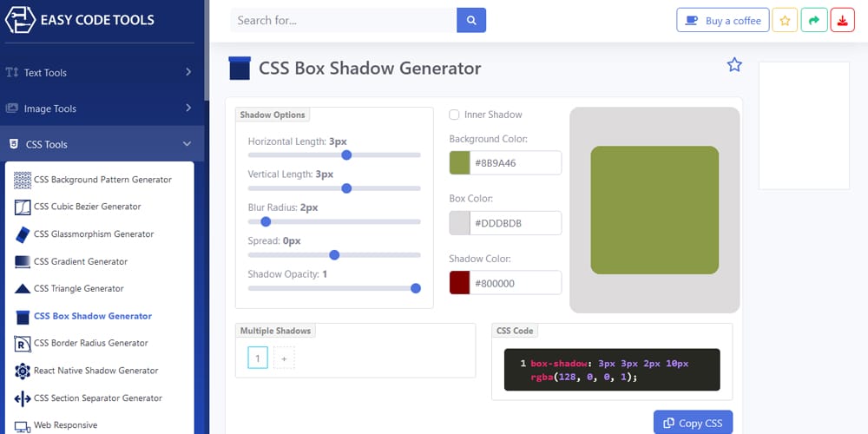Click the yellow star favorite button in header
This screenshot has width=868, height=434.
coord(785,21)
